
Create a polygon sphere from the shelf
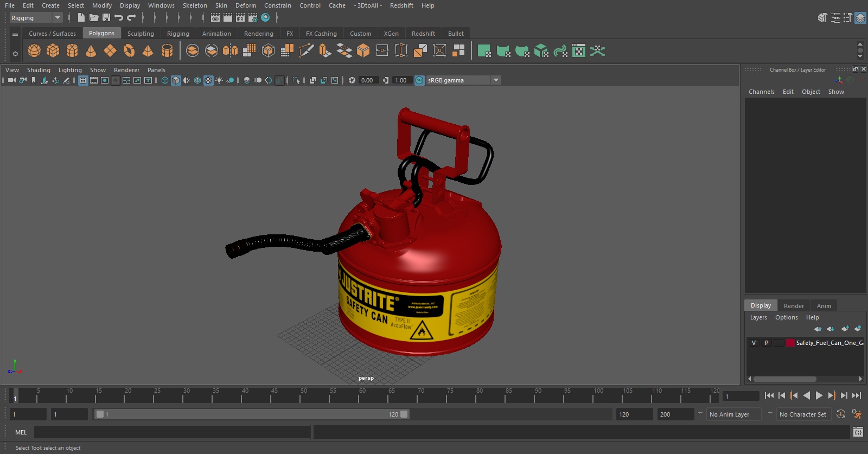click(34, 51)
